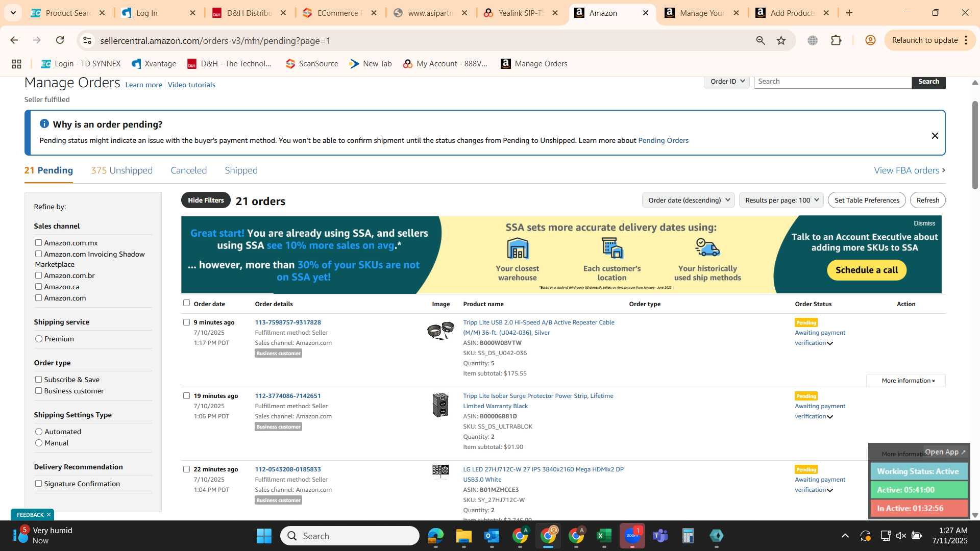Select order 113-7598757-9317828 checkbox
Viewport: 980px width, 551px height.
tap(186, 322)
